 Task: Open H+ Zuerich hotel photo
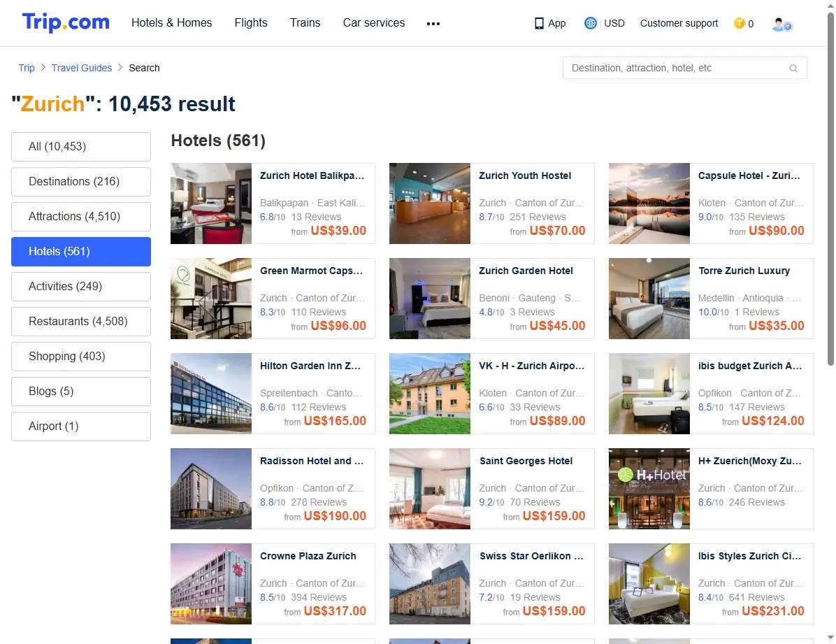pos(649,489)
